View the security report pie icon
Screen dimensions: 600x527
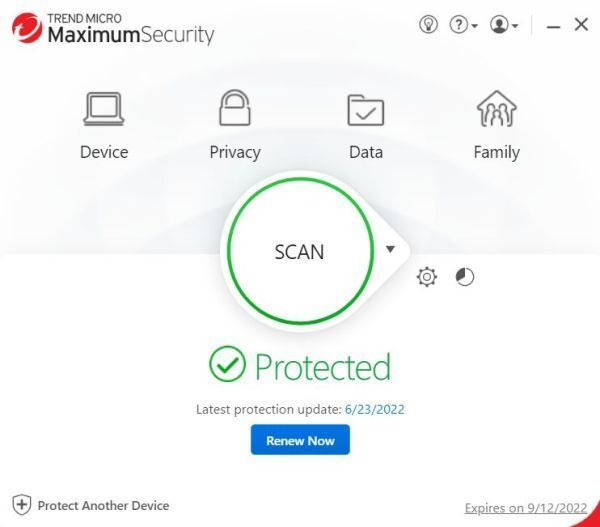(x=465, y=277)
